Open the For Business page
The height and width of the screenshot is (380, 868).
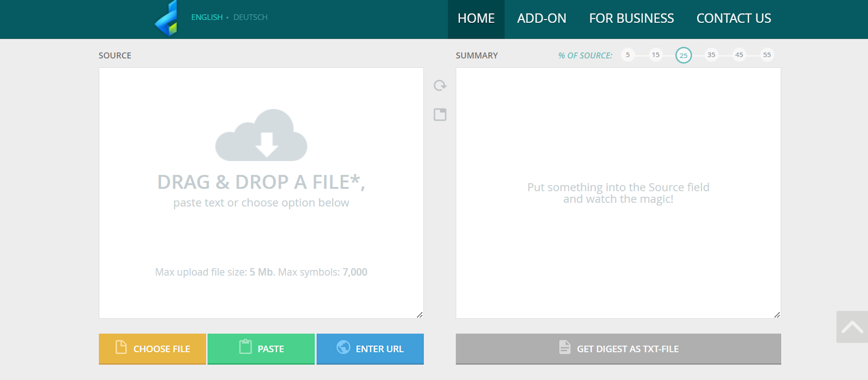point(631,19)
